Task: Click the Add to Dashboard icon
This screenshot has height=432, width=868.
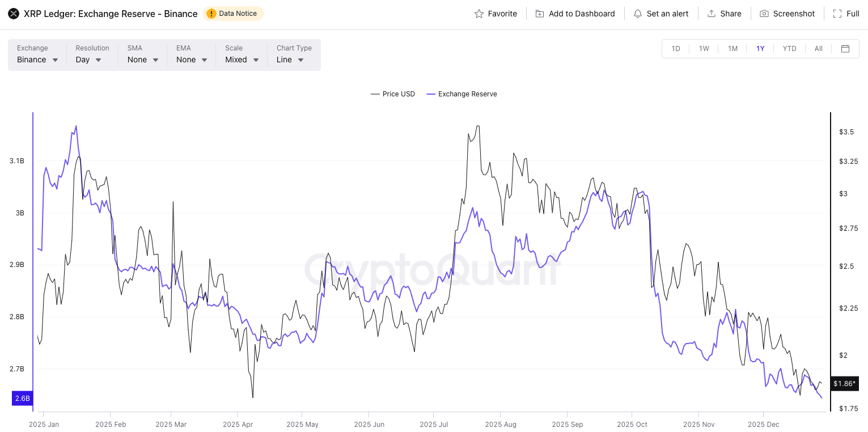Action: pos(539,13)
